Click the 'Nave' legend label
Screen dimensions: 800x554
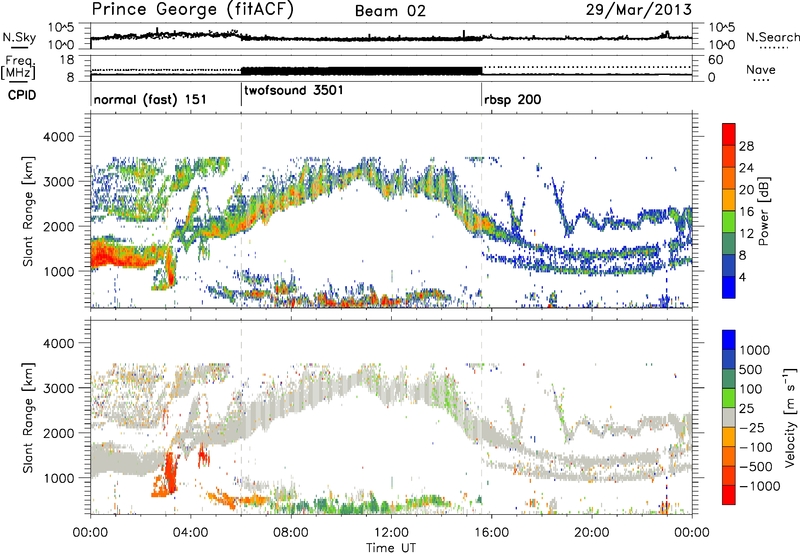click(761, 70)
